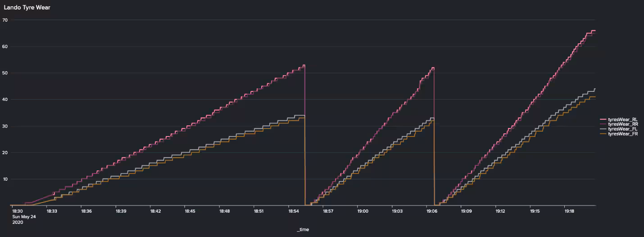Select the 18:42 tick on the time axis
644x237 pixels.
pos(155,211)
